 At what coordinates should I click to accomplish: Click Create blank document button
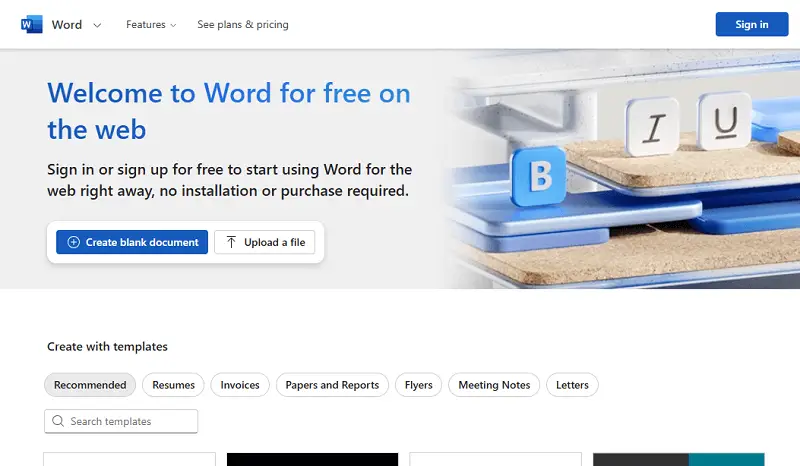click(132, 242)
